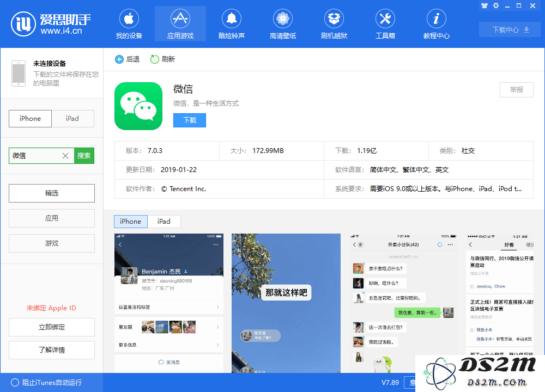545x392 pixels.
Task: Click the iOS 9.0 system requirement text
Action: (446, 189)
